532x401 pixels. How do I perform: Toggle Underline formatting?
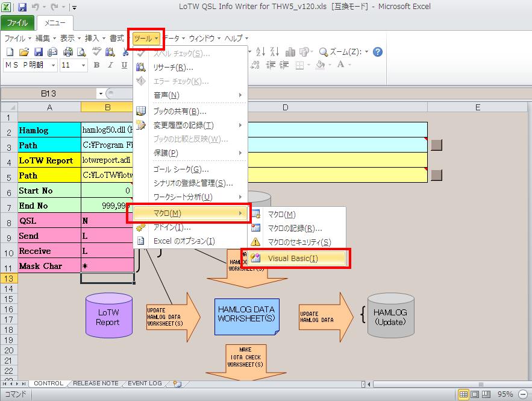(x=124, y=65)
